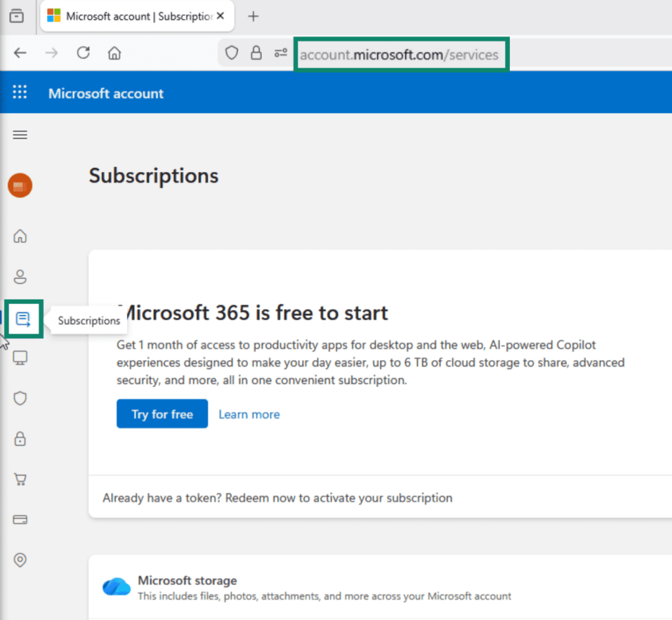
Task: Focus the account.microsoft.com/services address bar
Action: [x=401, y=55]
